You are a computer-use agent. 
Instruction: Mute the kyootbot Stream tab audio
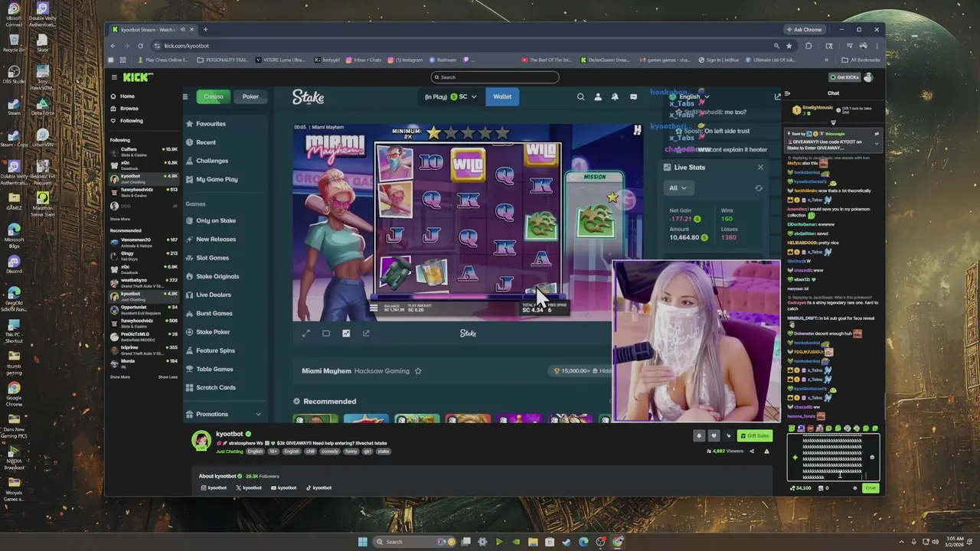point(182,30)
